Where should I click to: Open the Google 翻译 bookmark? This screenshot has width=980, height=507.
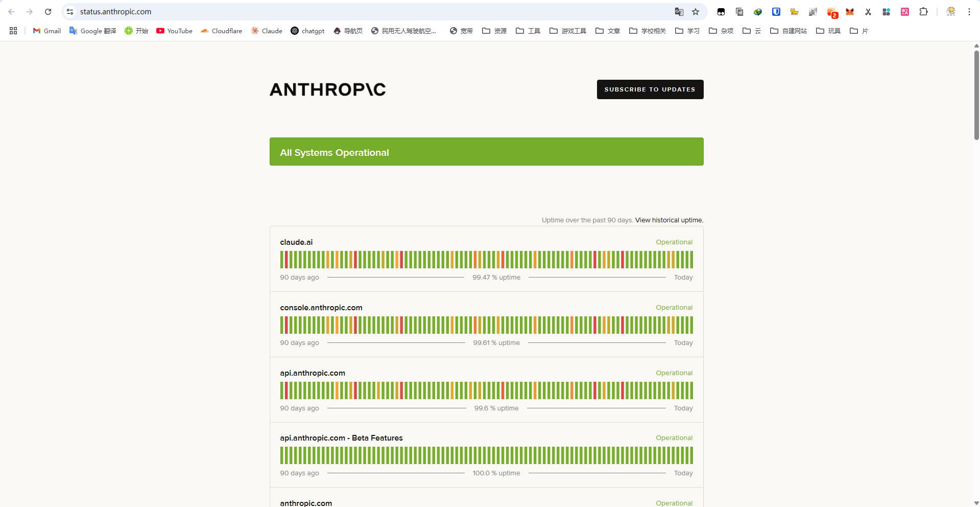pyautogui.click(x=93, y=31)
